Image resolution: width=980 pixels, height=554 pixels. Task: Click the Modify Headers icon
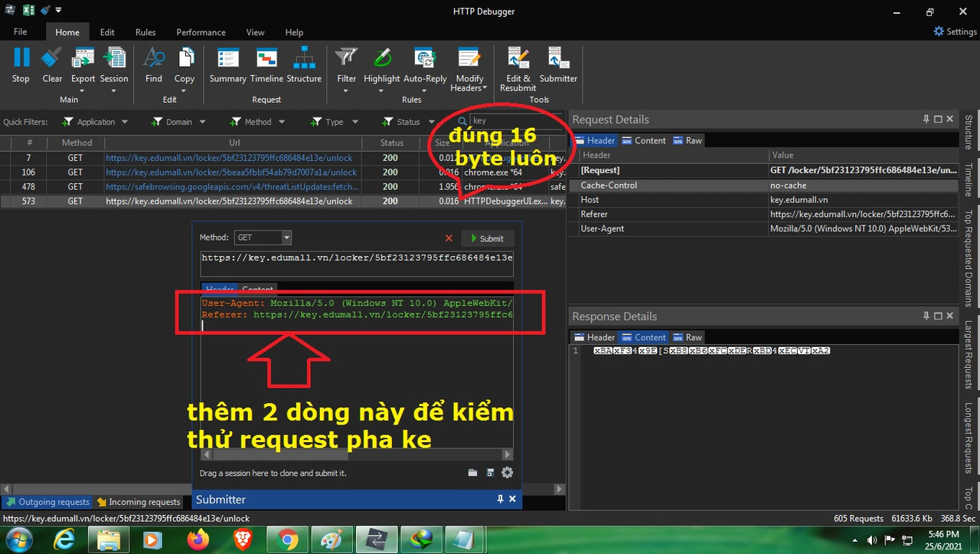pyautogui.click(x=469, y=57)
